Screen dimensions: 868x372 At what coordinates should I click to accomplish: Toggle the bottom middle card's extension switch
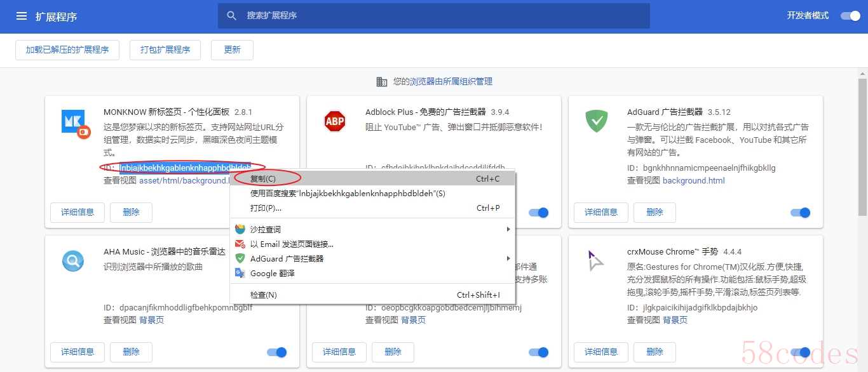coord(538,352)
